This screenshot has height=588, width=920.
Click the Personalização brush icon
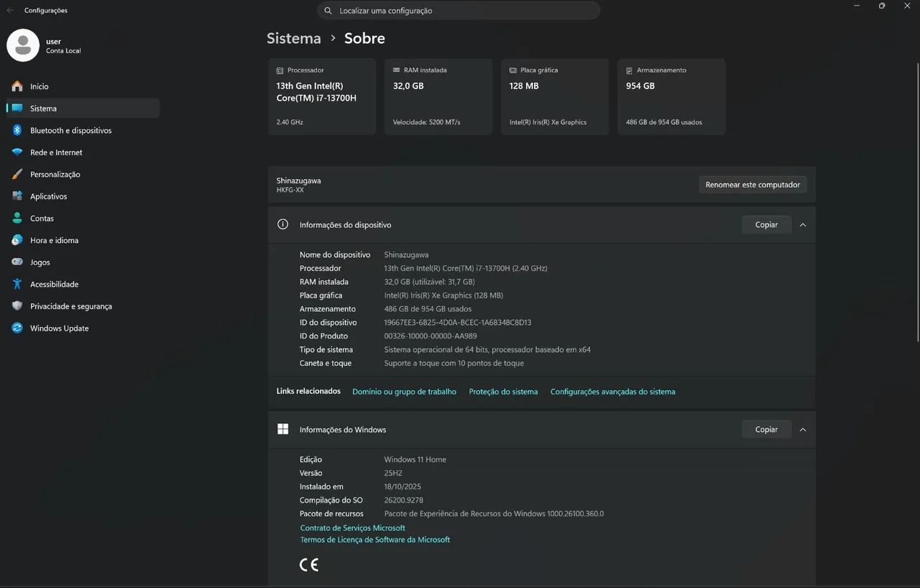click(17, 175)
